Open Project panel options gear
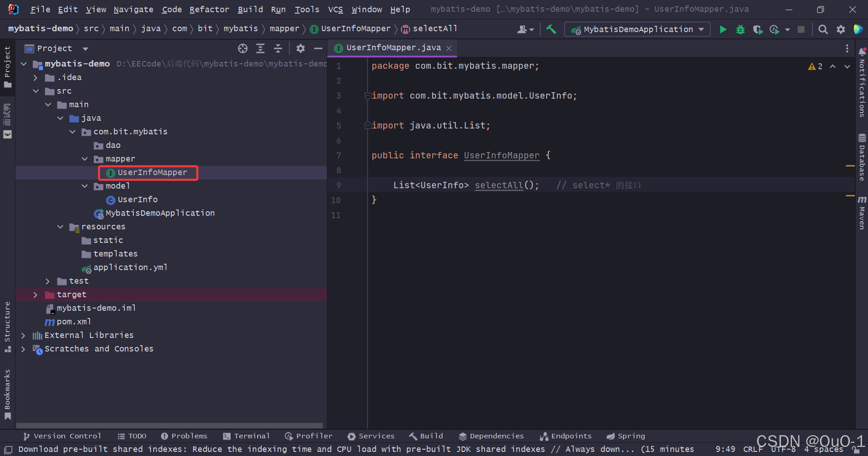868x456 pixels. pos(301,48)
